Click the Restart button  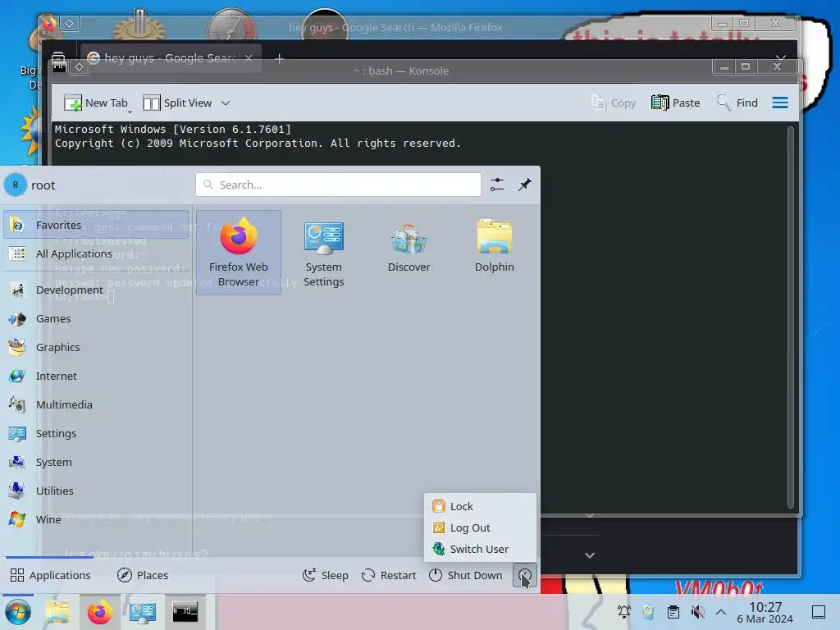(x=389, y=575)
